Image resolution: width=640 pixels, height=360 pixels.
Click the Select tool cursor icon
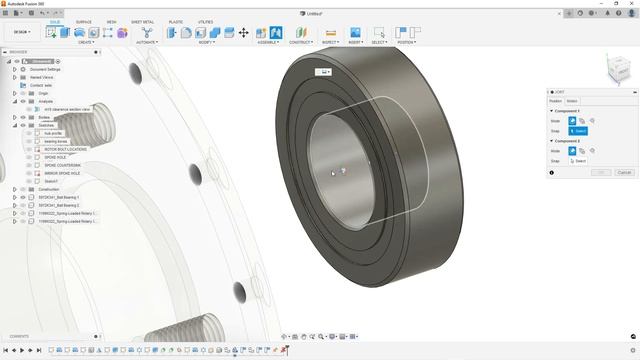pos(379,32)
